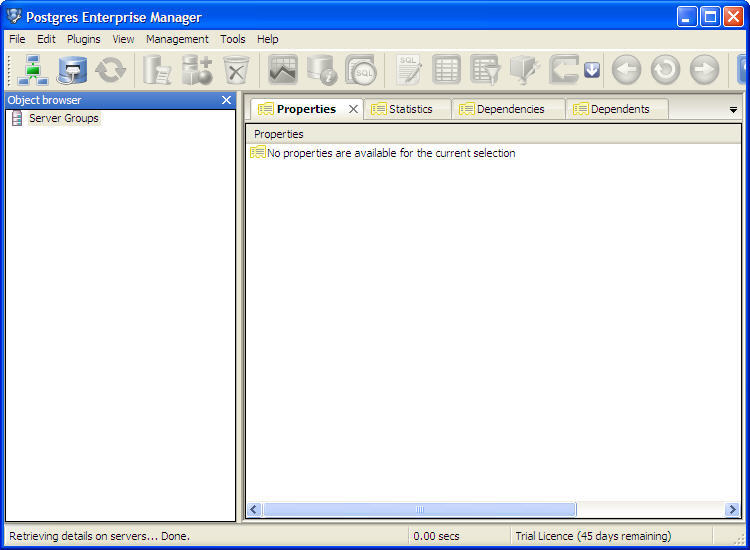Click the Properties column header

493,134
